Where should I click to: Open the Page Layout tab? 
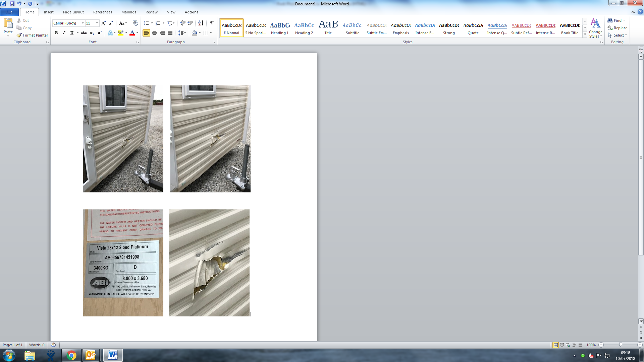(73, 12)
